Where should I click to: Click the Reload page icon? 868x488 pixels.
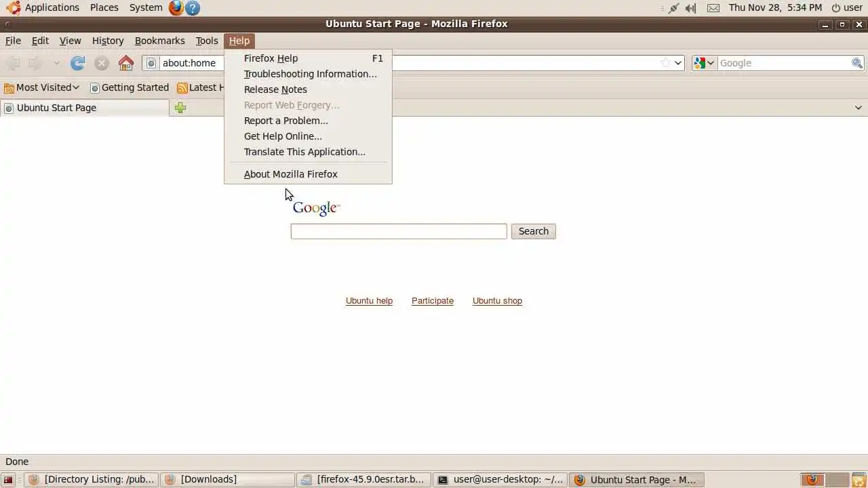pos(78,63)
